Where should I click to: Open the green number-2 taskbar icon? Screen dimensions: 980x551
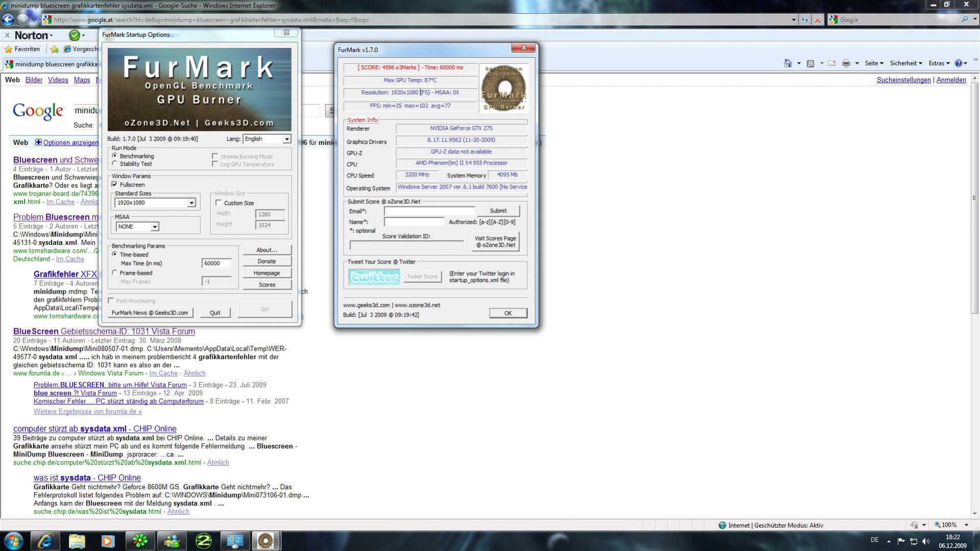pos(203,541)
